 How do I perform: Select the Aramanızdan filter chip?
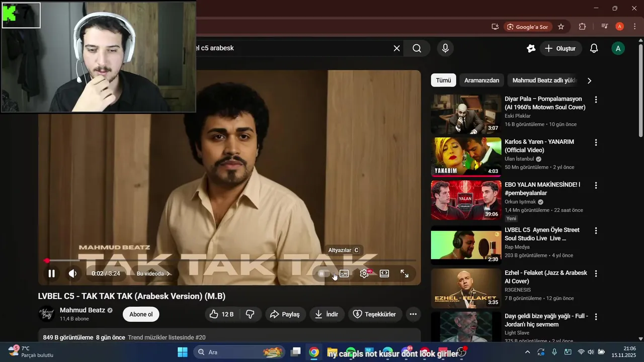(x=481, y=80)
